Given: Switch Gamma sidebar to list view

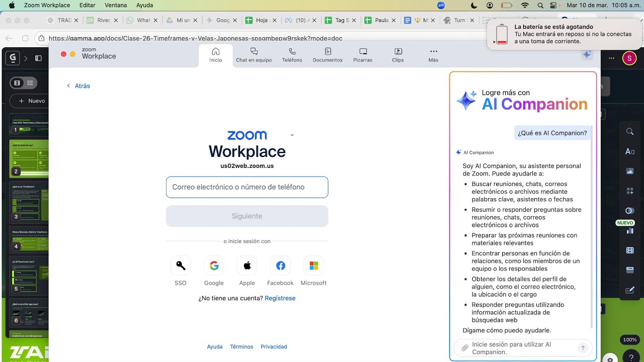Looking at the screenshot, I should click(x=30, y=83).
